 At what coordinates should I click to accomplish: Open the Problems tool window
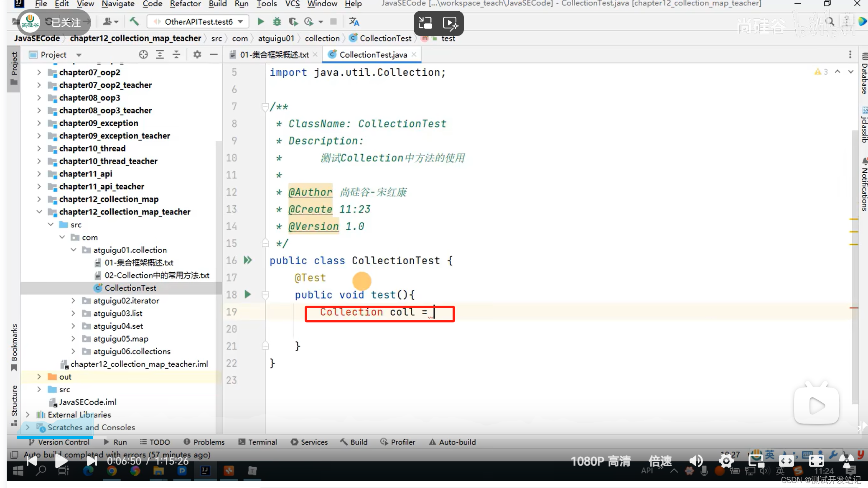(204, 442)
